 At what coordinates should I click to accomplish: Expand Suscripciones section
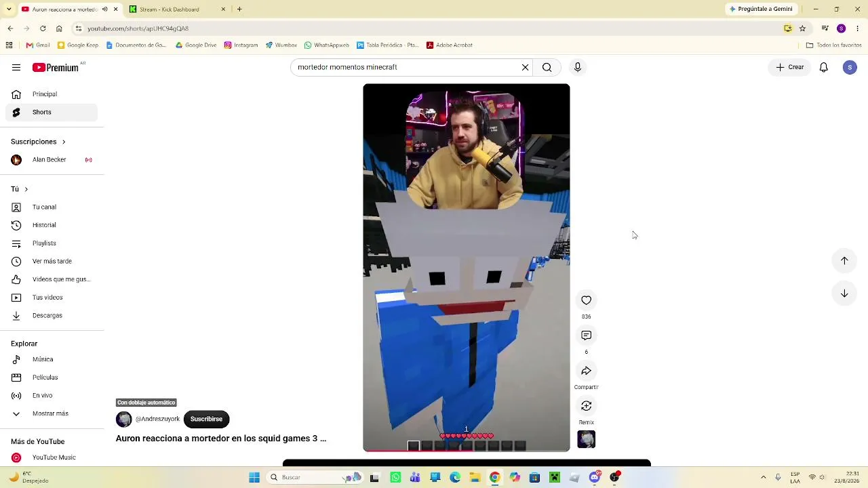coord(38,142)
